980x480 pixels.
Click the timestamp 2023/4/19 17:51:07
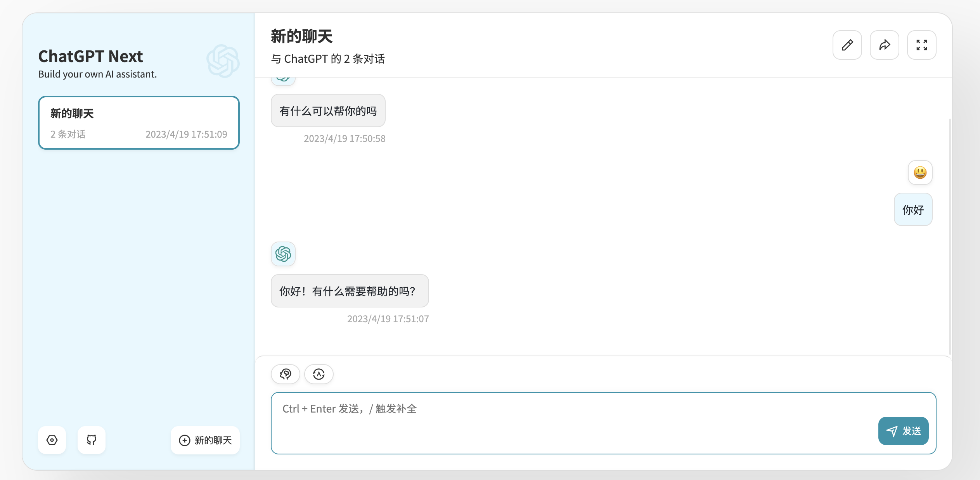tap(388, 319)
